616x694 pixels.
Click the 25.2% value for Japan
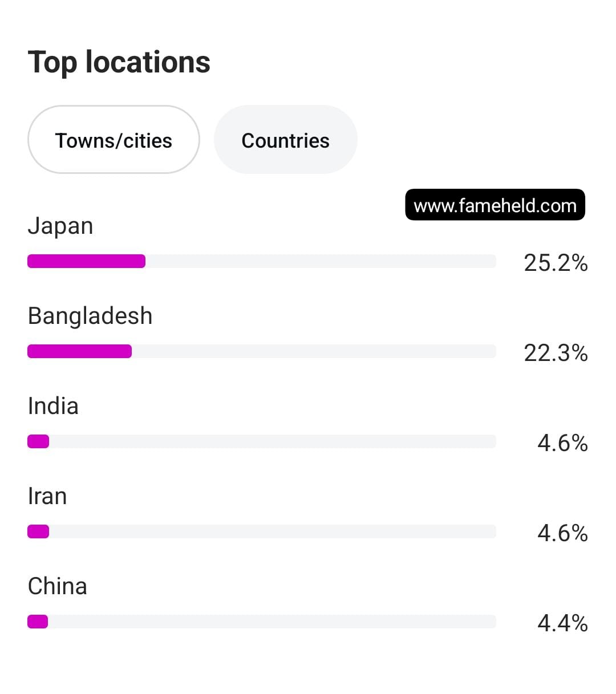click(556, 263)
